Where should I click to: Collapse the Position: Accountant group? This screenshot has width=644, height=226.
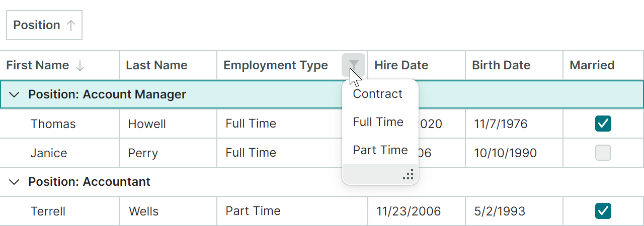(15, 182)
